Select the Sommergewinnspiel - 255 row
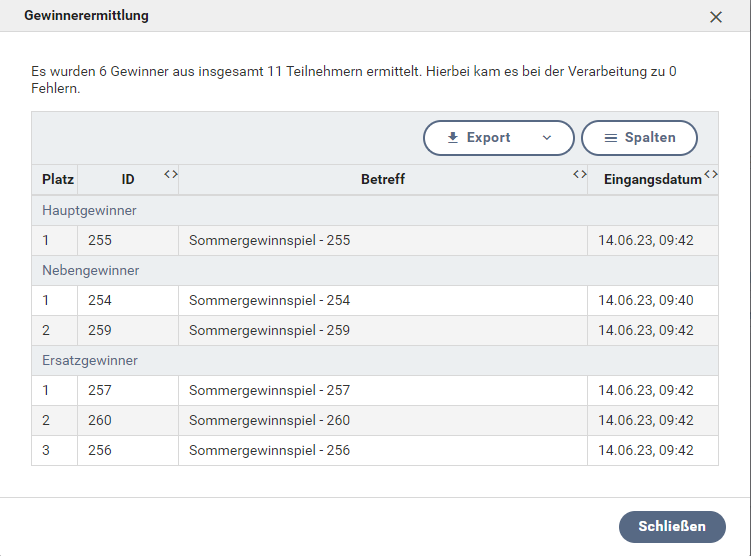This screenshot has width=751, height=556. pos(269,241)
